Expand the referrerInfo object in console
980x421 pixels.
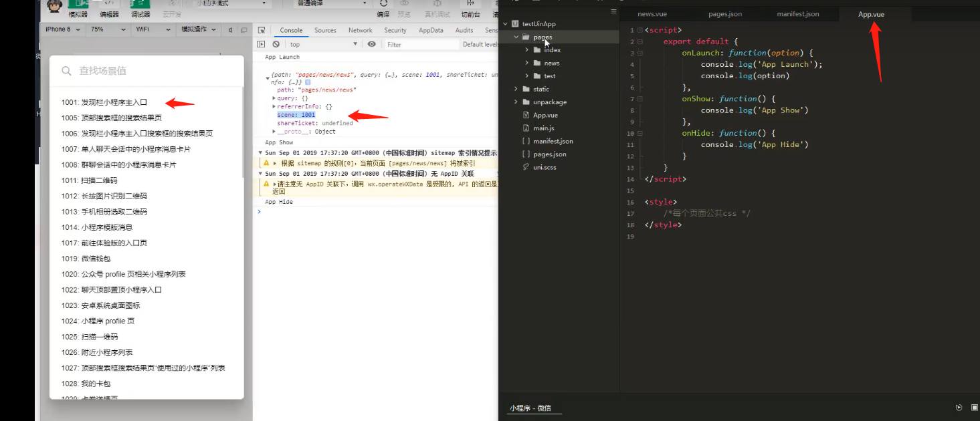[x=274, y=106]
